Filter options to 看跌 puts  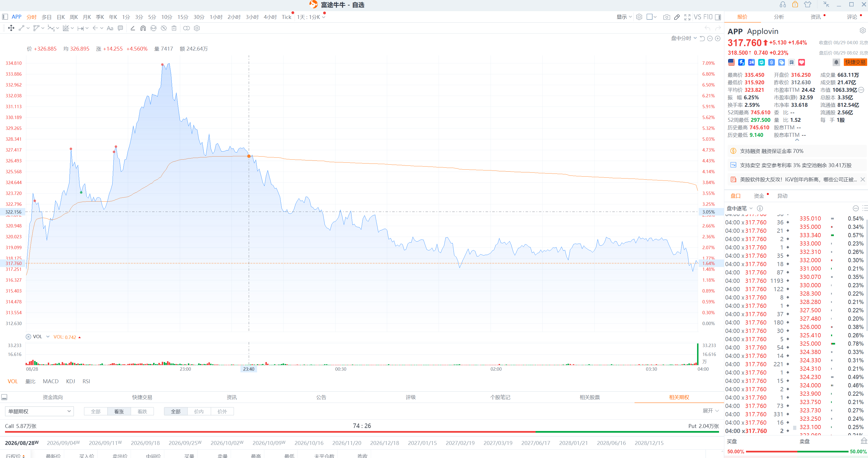pyautogui.click(x=142, y=412)
